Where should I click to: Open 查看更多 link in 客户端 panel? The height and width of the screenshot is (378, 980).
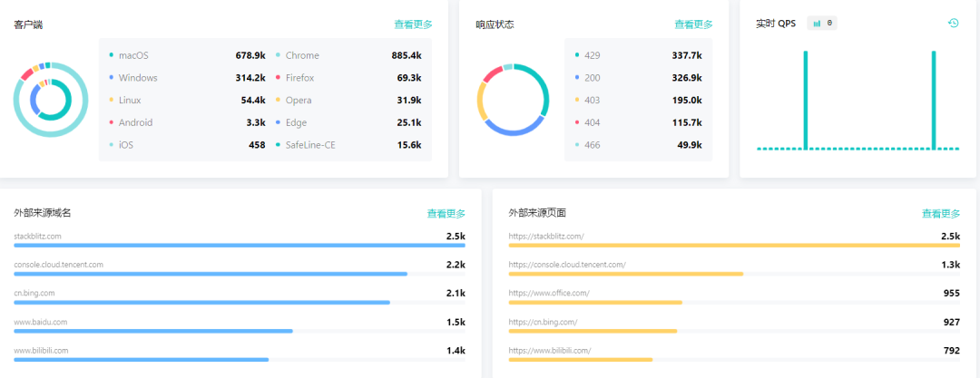coord(413,25)
